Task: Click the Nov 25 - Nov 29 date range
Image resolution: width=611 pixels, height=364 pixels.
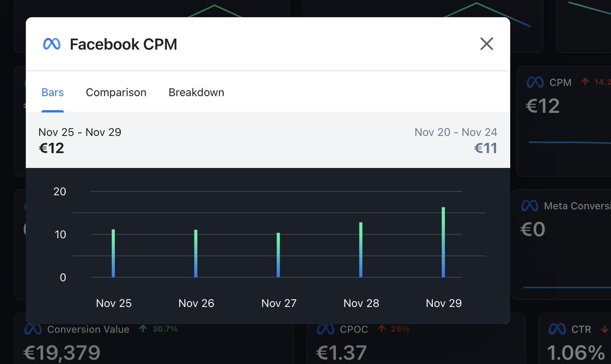Action: pyautogui.click(x=80, y=132)
